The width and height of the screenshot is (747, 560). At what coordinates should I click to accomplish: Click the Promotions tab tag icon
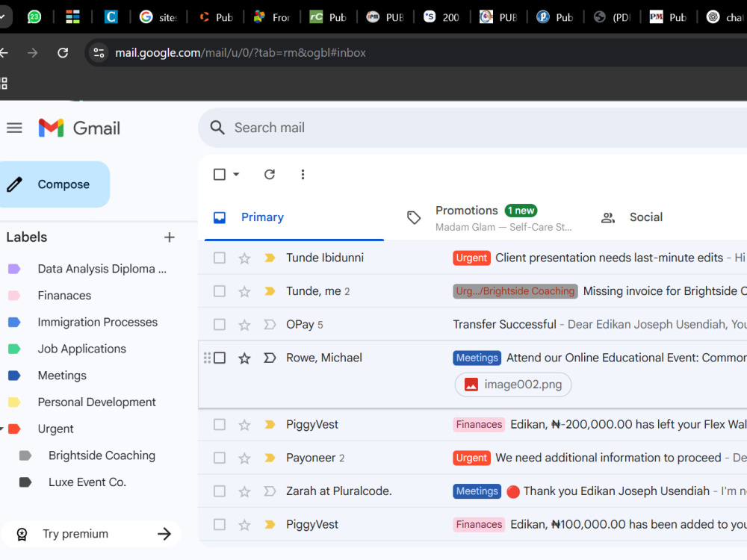click(x=414, y=217)
